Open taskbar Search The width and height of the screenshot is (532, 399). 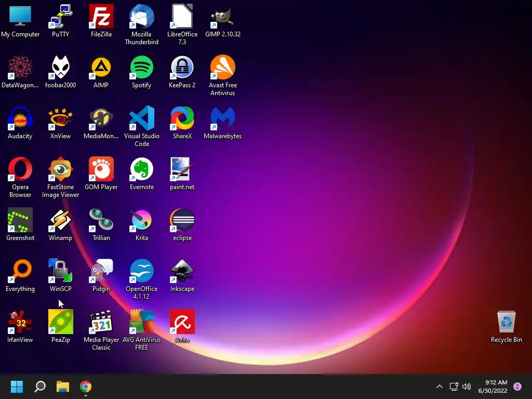coord(40,387)
